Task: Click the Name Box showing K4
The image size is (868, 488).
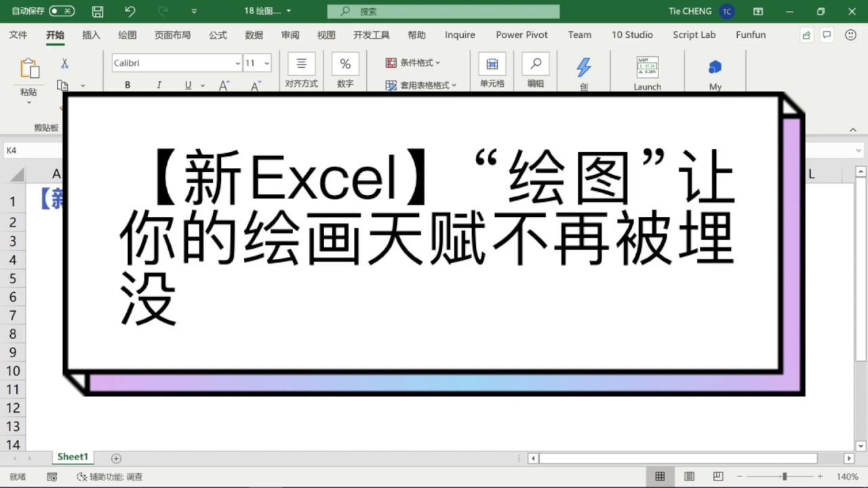Action: point(33,150)
